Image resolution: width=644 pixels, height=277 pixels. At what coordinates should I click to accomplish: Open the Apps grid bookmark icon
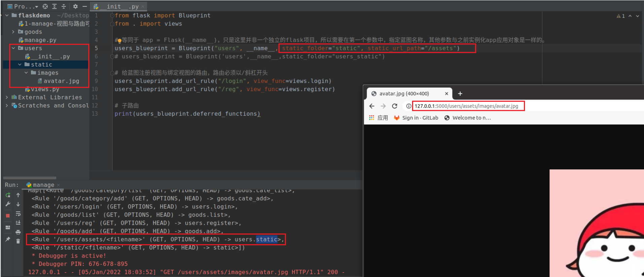(371, 118)
